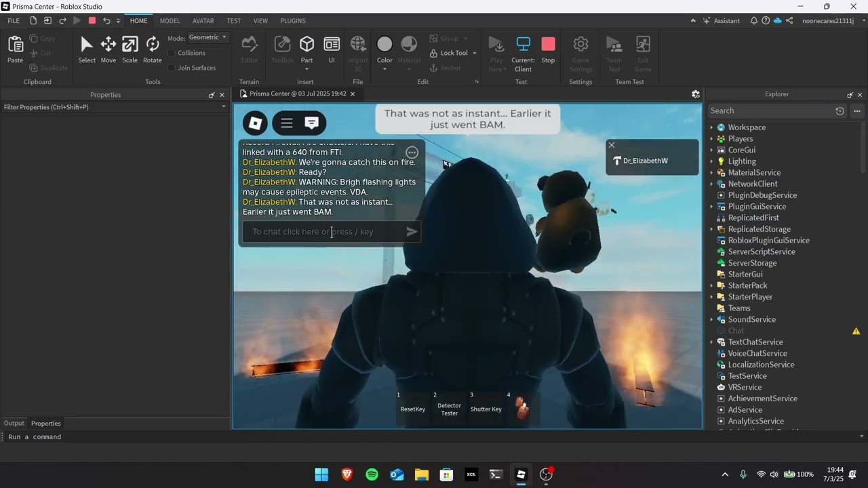Open the Color picker tool
This screenshot has width=868, height=488.
(x=384, y=50)
